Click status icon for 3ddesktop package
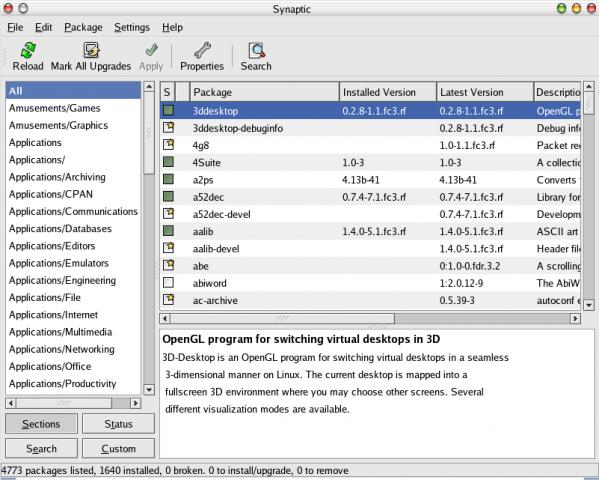The image size is (599, 480). [168, 110]
